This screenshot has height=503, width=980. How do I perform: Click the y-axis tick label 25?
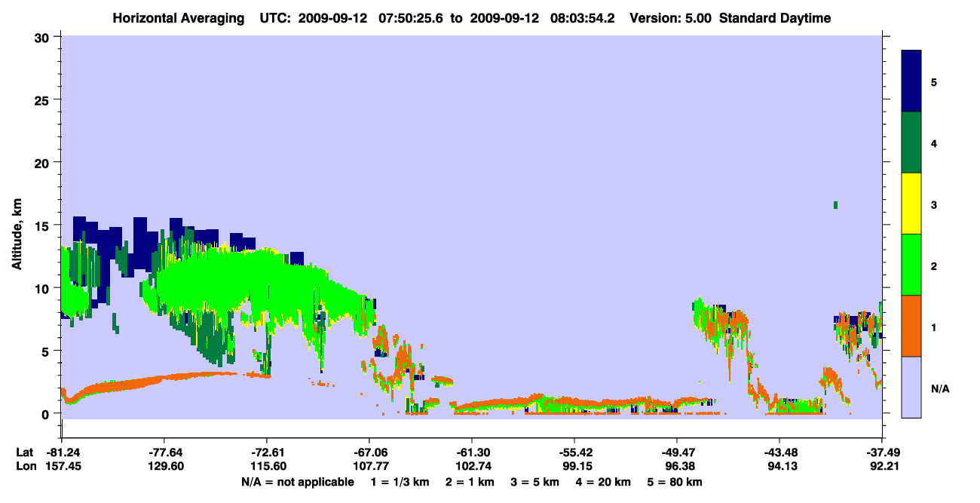43,100
